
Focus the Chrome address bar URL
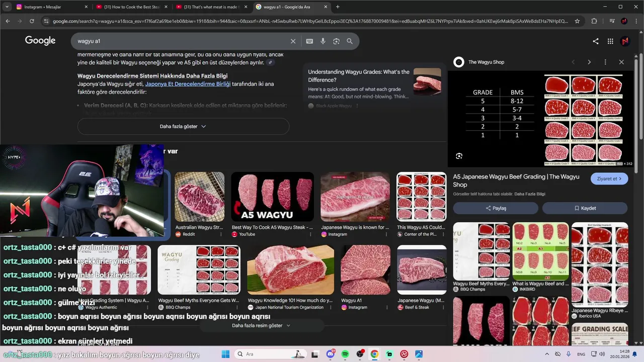[309, 21]
